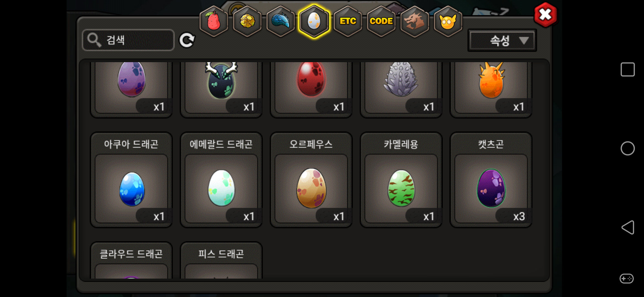
Task: Tap the Android back triangle button
Action: coord(628,227)
